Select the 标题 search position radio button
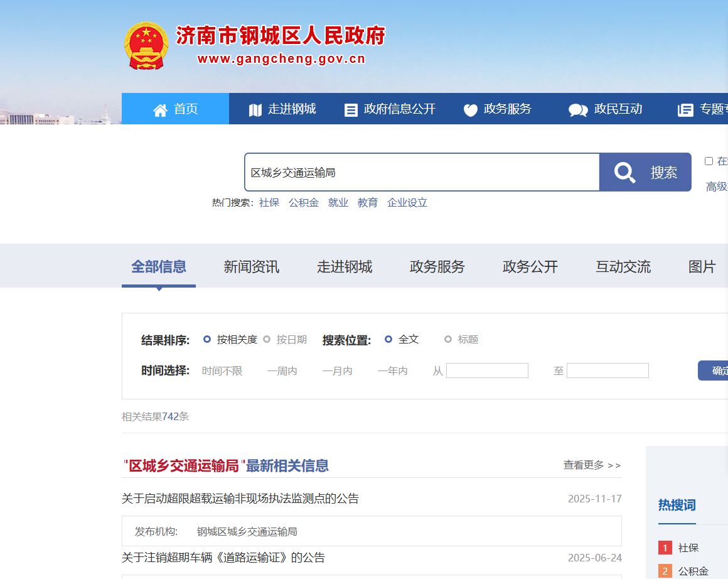728x579 pixels. [x=448, y=339]
